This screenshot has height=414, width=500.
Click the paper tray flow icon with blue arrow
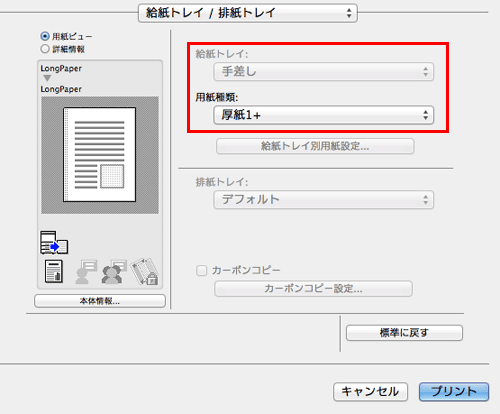pyautogui.click(x=54, y=243)
